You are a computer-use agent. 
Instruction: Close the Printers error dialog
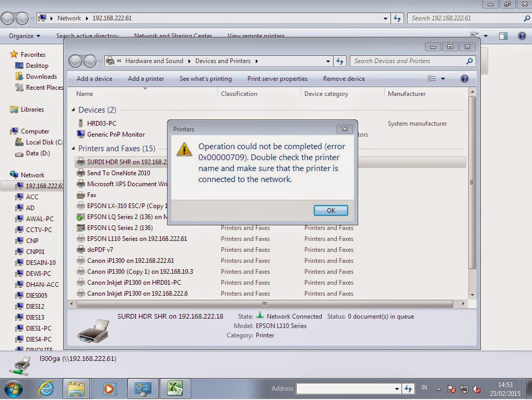tap(345, 129)
